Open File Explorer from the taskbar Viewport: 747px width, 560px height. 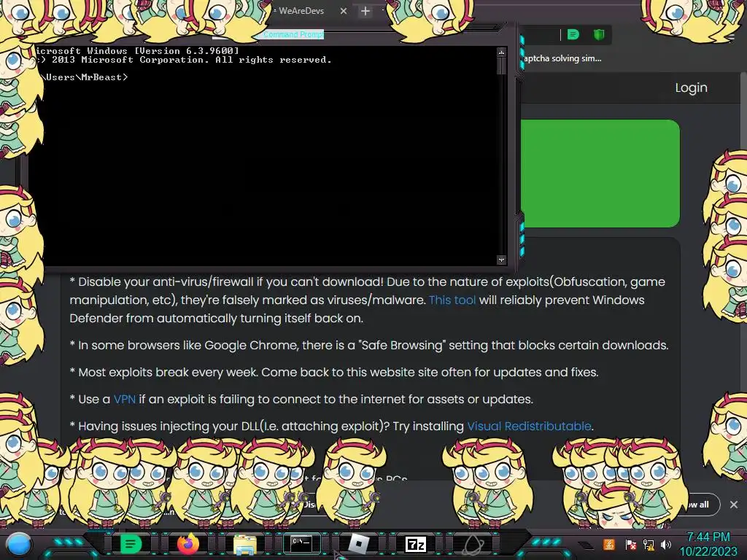pos(245,544)
